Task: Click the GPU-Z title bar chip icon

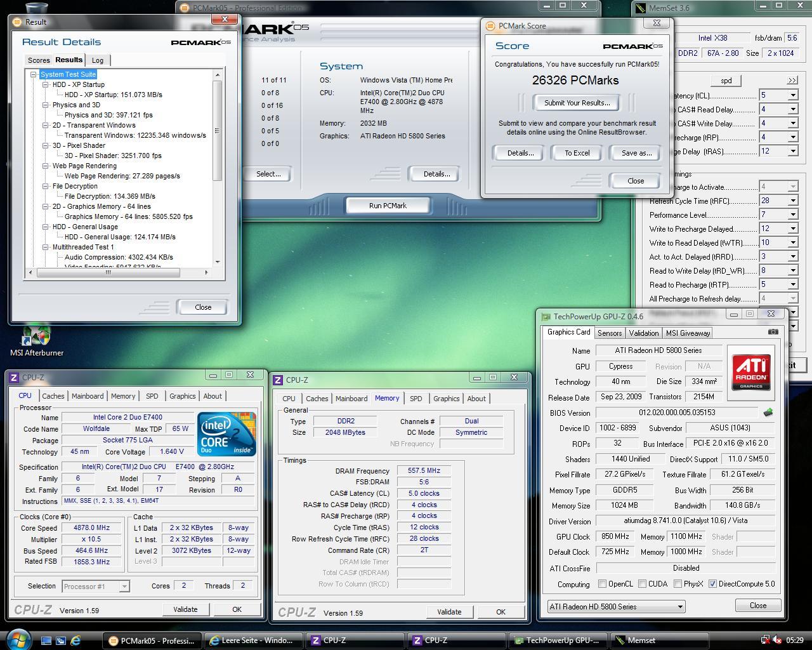Action: (546, 316)
